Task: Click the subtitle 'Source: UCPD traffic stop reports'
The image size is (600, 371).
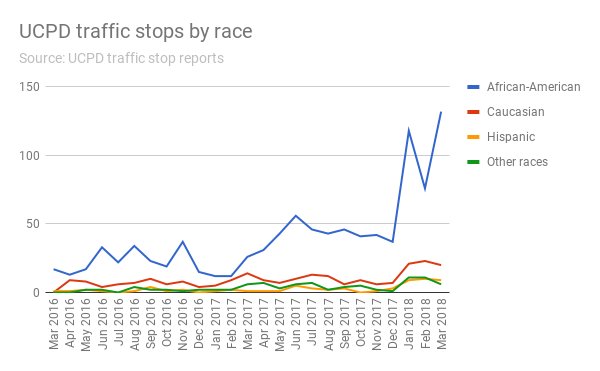Action: coord(121,59)
